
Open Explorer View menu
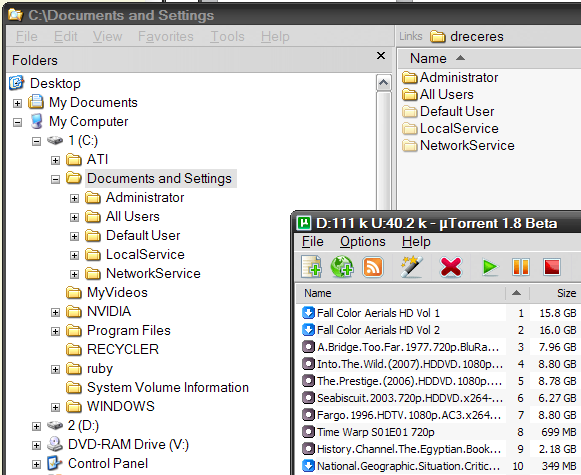tap(107, 36)
